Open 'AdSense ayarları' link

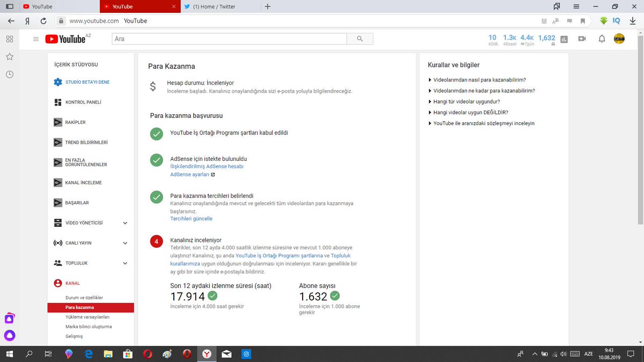(x=189, y=174)
